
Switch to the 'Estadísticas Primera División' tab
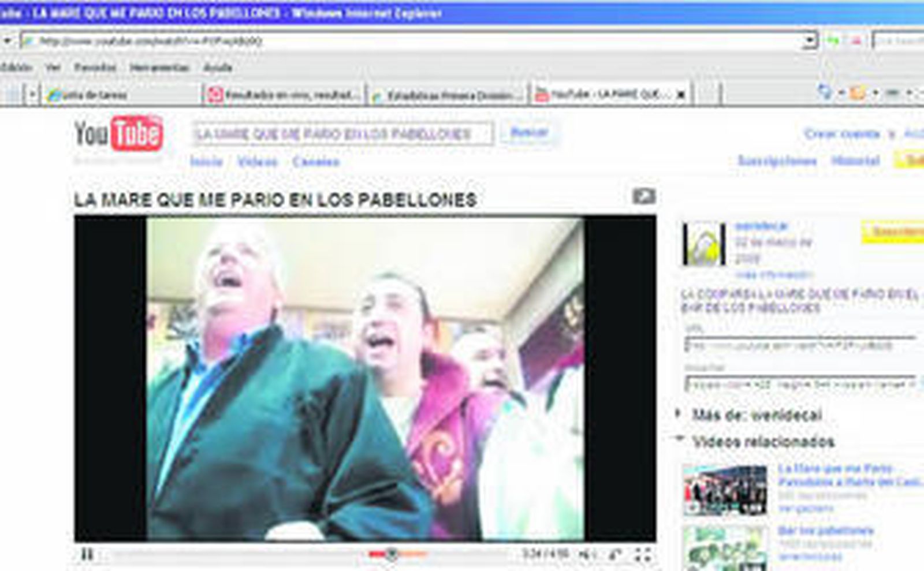pyautogui.click(x=450, y=94)
